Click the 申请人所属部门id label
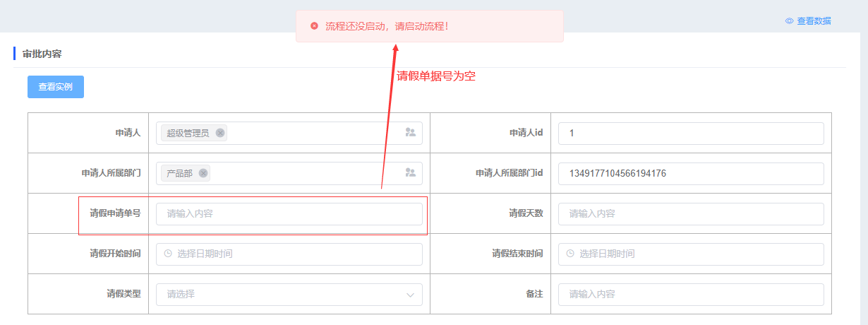 click(509, 172)
